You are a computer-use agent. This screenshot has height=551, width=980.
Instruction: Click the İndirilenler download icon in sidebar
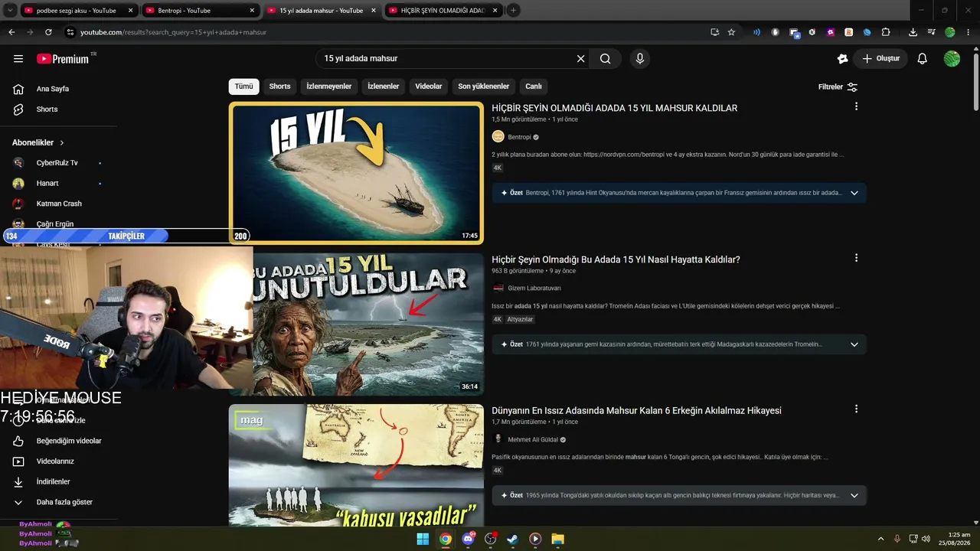point(18,481)
